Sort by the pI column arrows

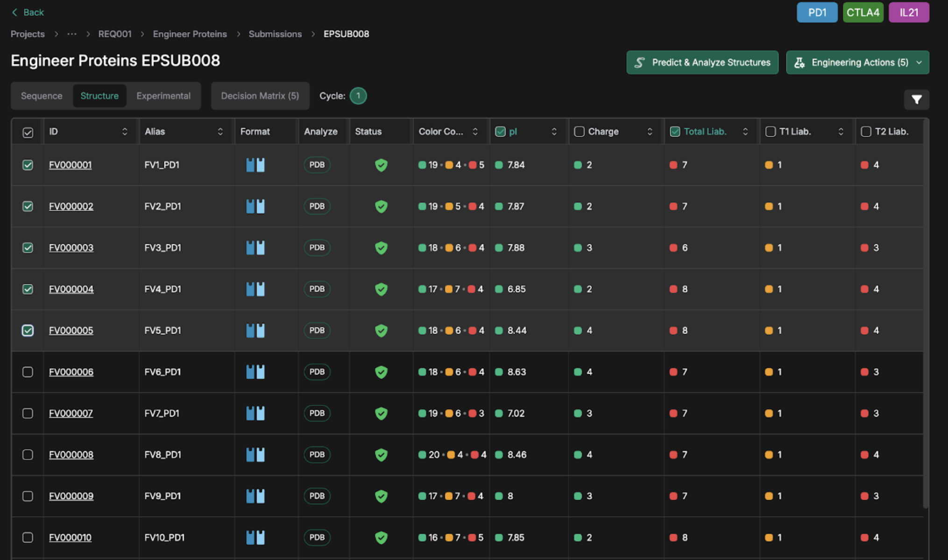coord(554,132)
